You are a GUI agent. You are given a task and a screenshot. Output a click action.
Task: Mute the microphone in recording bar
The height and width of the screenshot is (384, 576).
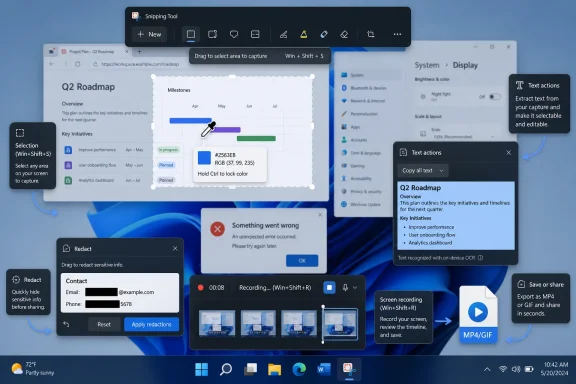[x=345, y=287]
